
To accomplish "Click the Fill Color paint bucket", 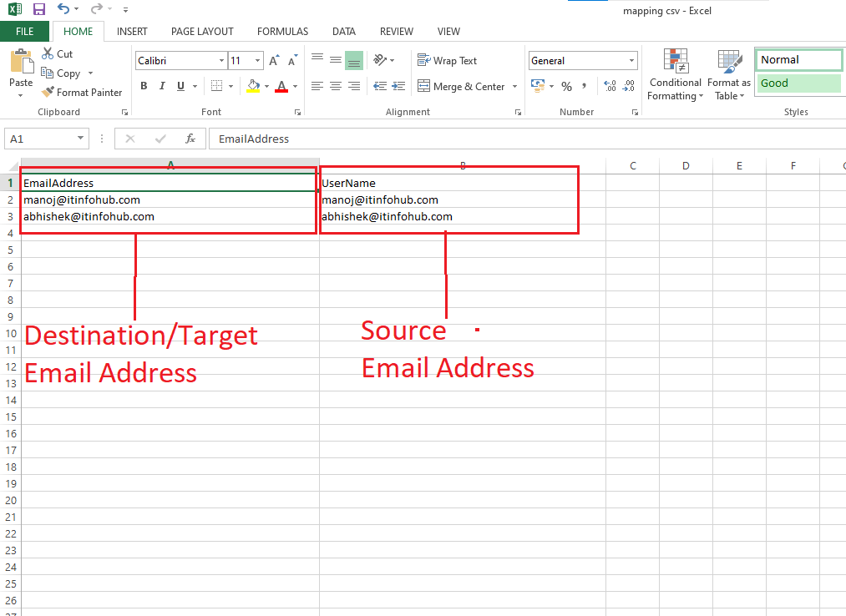I will coord(253,86).
